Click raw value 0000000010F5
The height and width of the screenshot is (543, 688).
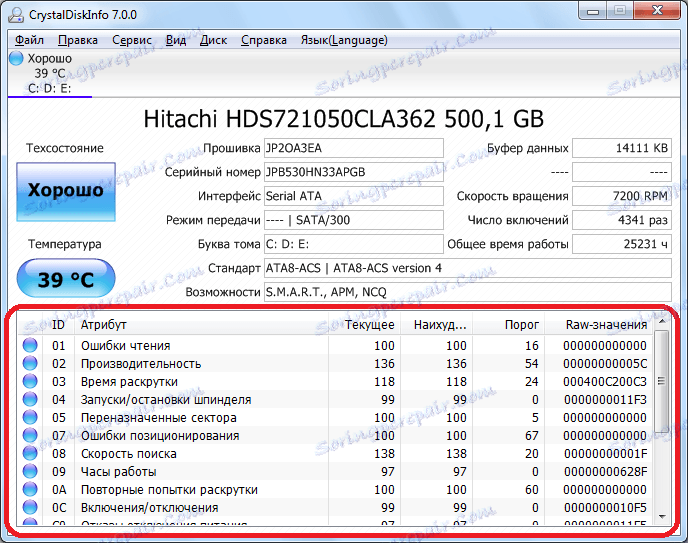pos(605,507)
